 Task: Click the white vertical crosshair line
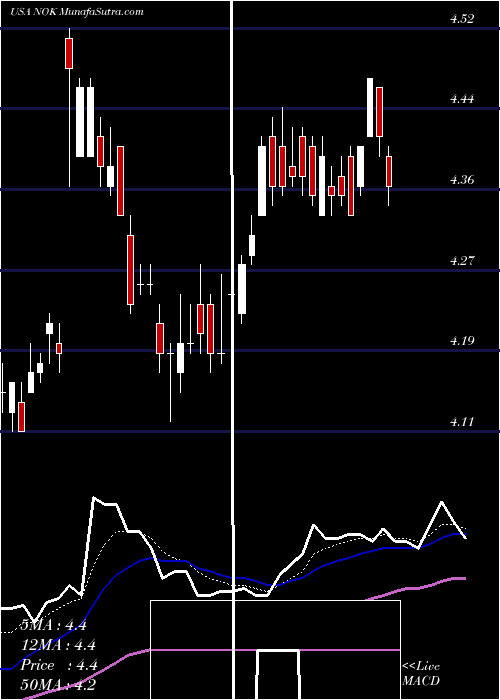232,350
